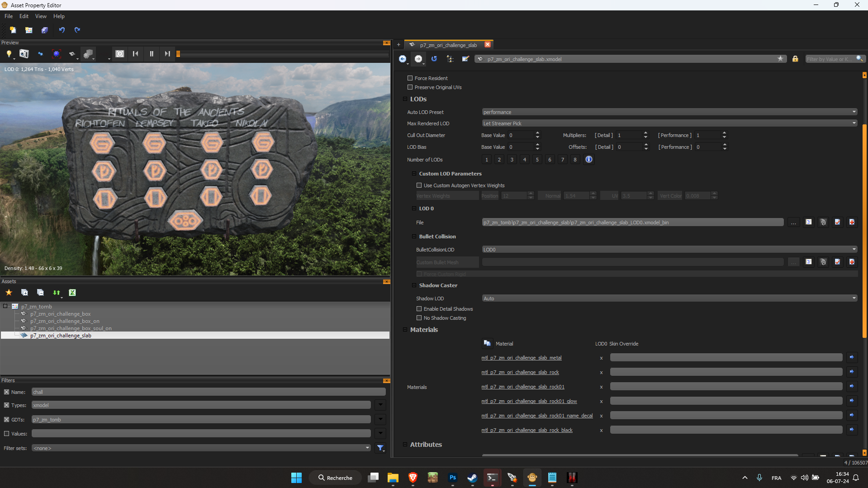Click the lock asset icon
The height and width of the screenshot is (488, 868).
click(x=795, y=59)
